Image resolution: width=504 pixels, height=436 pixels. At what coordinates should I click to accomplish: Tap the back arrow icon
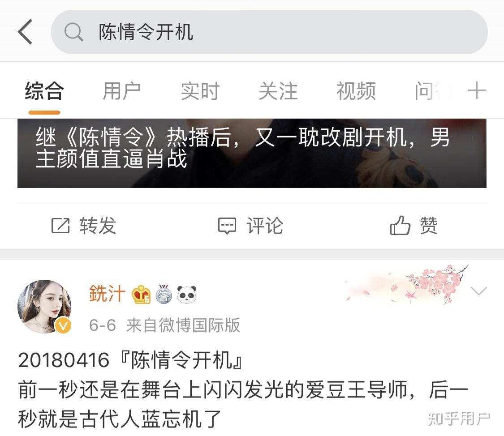(x=25, y=31)
